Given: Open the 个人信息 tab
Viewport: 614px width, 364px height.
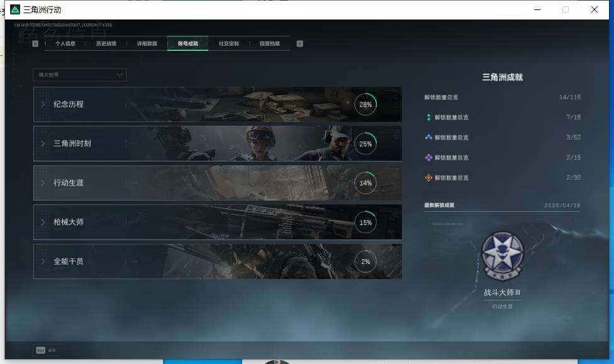Looking at the screenshot, I should coord(65,43).
